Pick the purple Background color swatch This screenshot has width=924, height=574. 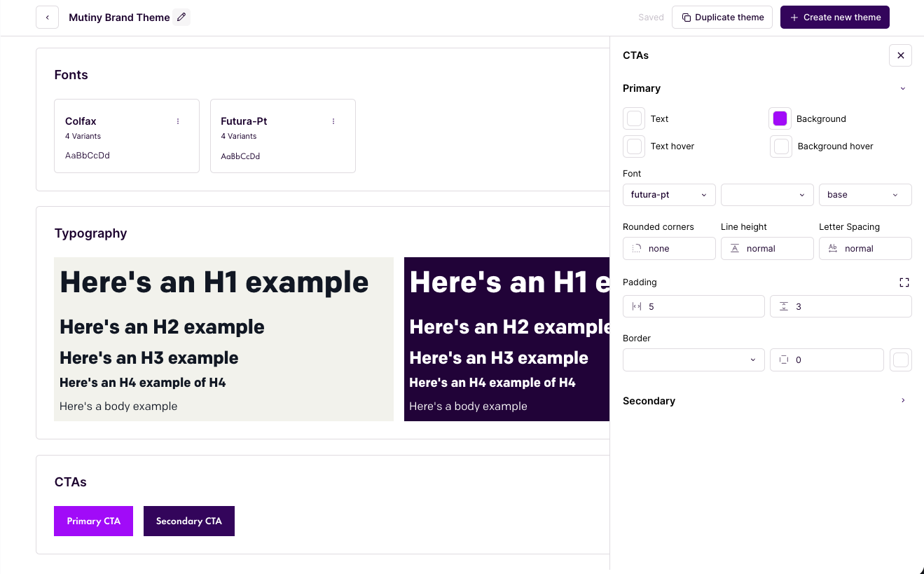[x=780, y=119]
